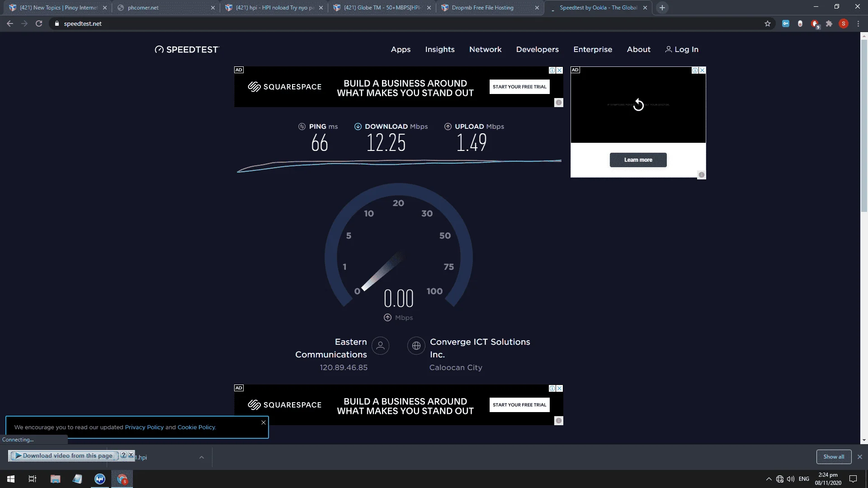Click Download video from this page button

click(64, 456)
